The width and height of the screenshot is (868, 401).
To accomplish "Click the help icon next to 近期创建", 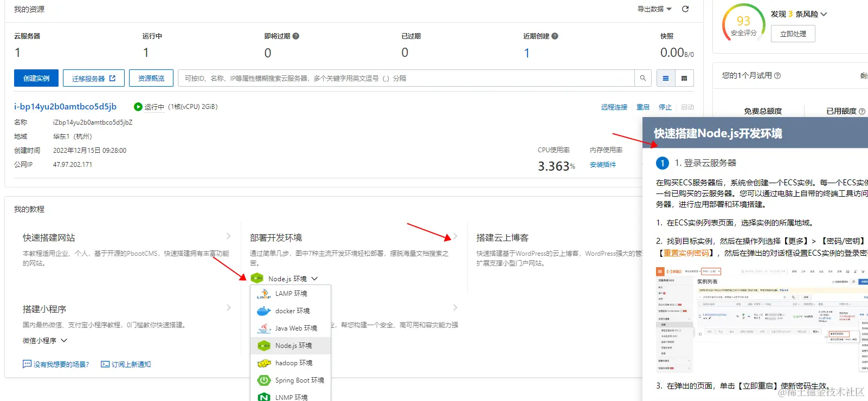I will click(x=555, y=36).
